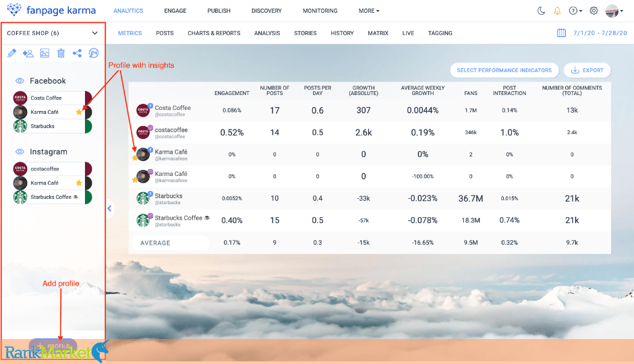This screenshot has height=364, width=634.
Task: Open the DISCOVERY section
Action: click(x=266, y=11)
